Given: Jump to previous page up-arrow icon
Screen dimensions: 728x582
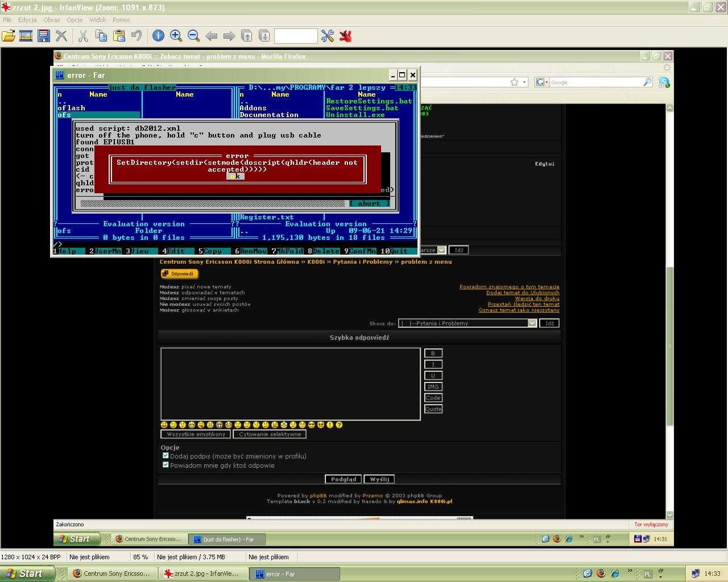Looking at the screenshot, I should tap(246, 36).
